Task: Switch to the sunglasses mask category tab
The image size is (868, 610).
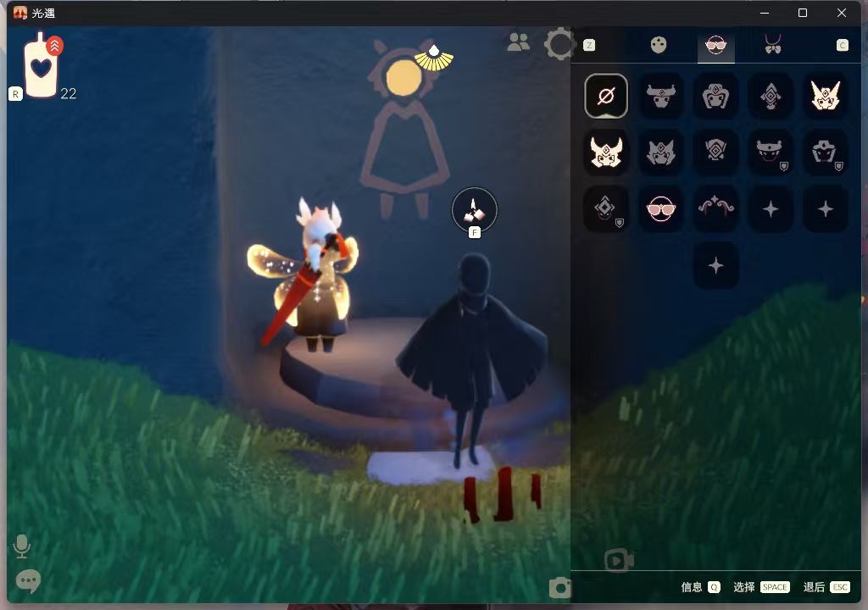Action: pos(715,45)
